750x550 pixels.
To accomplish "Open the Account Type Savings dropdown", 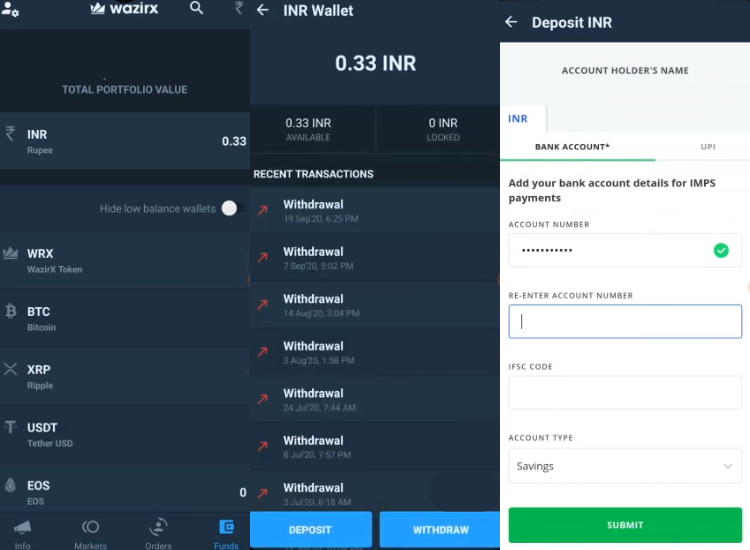I will 625,466.
